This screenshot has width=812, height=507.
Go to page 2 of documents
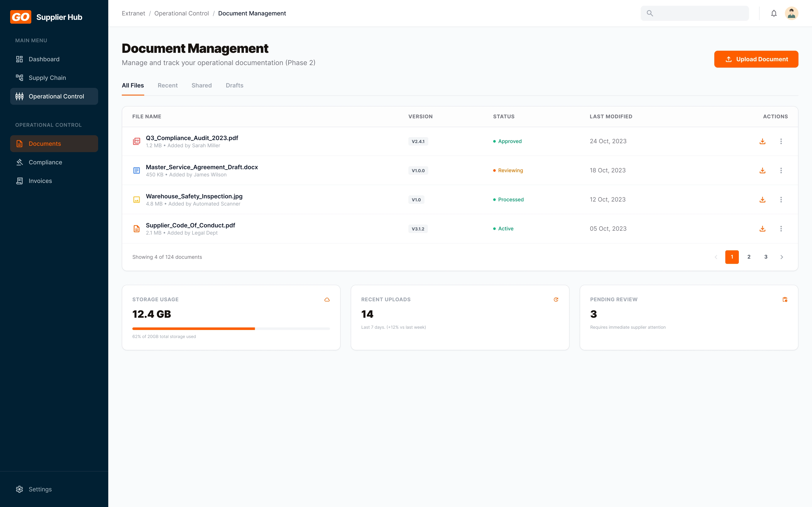[749, 257]
